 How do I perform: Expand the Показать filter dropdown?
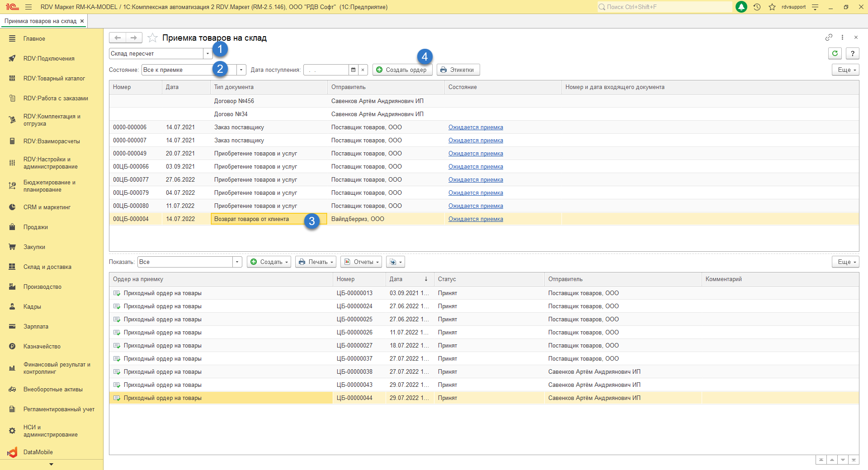coord(237,262)
